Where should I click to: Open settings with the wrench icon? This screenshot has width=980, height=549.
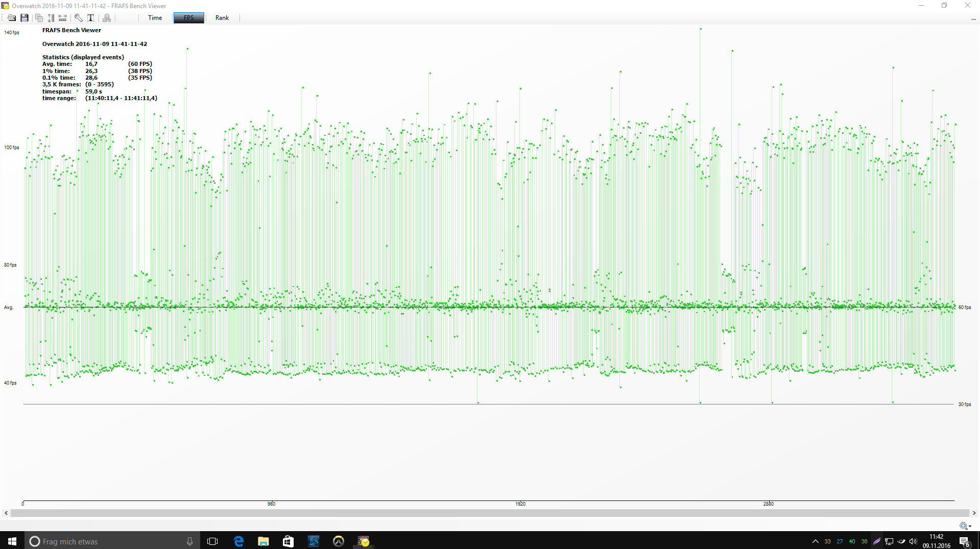78,18
